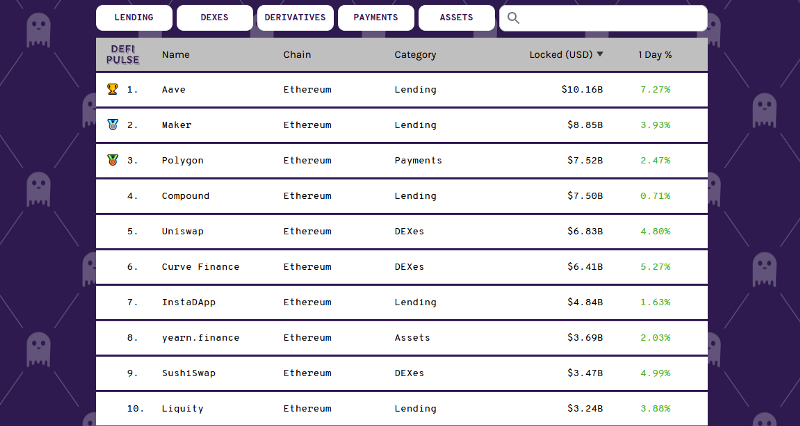Click the $3.47B locked value
This screenshot has width=800, height=426.
(585, 373)
